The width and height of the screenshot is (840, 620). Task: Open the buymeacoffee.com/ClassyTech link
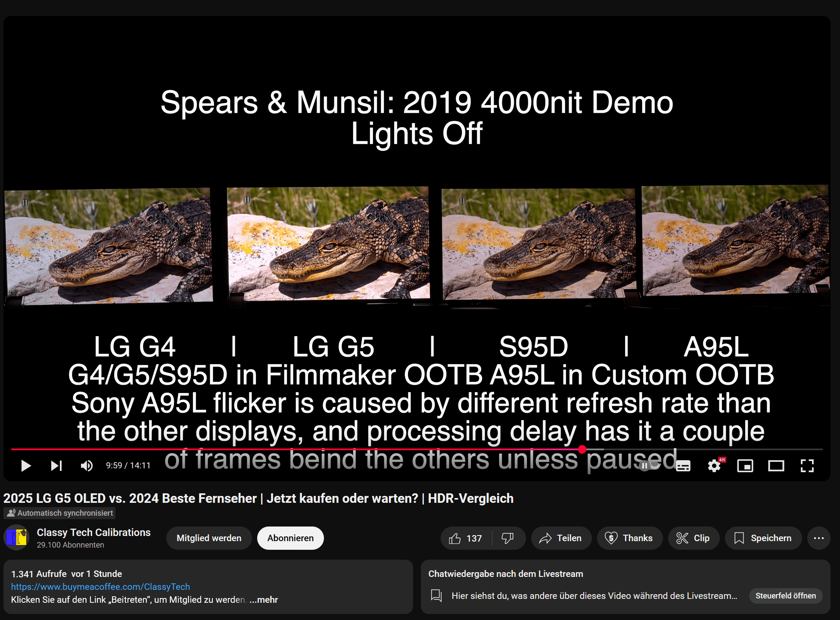100,587
